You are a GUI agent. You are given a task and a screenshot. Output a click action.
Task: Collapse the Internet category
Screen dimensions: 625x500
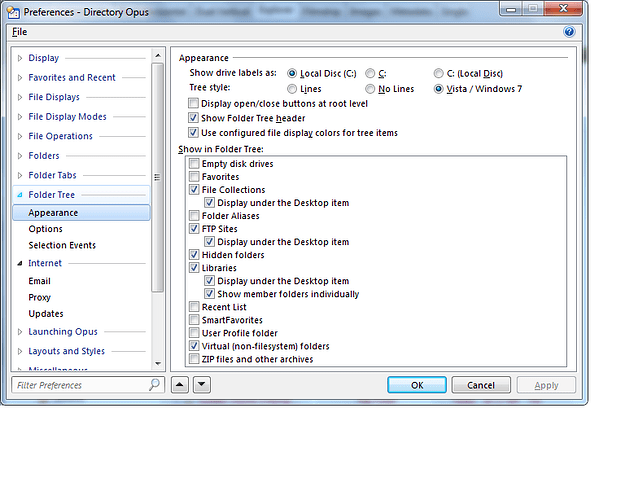click(x=20, y=264)
